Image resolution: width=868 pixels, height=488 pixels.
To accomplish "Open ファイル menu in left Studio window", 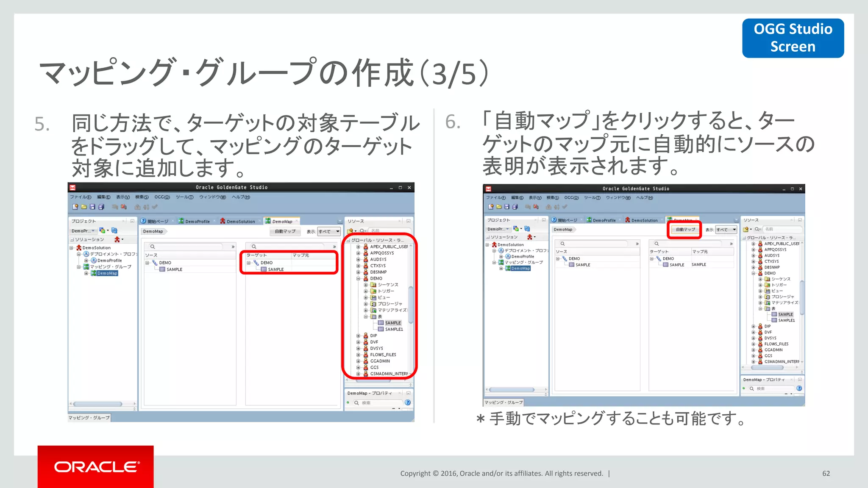I will click(x=81, y=197).
